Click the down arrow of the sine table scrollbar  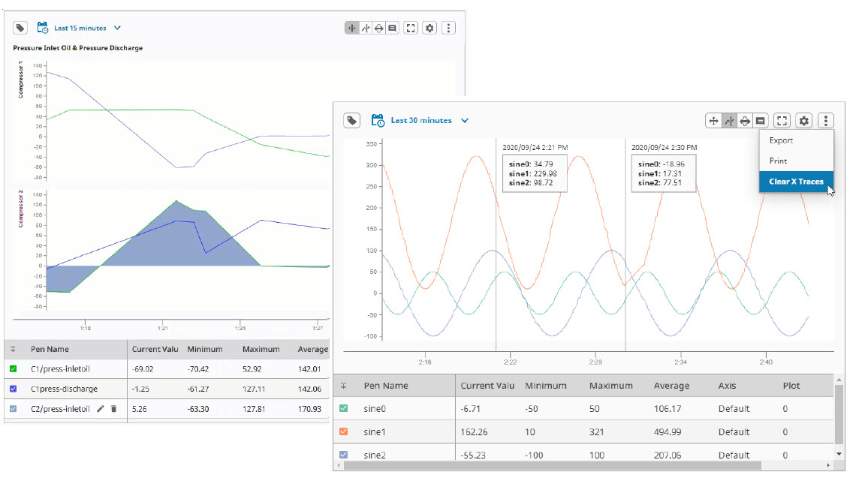[x=839, y=454]
